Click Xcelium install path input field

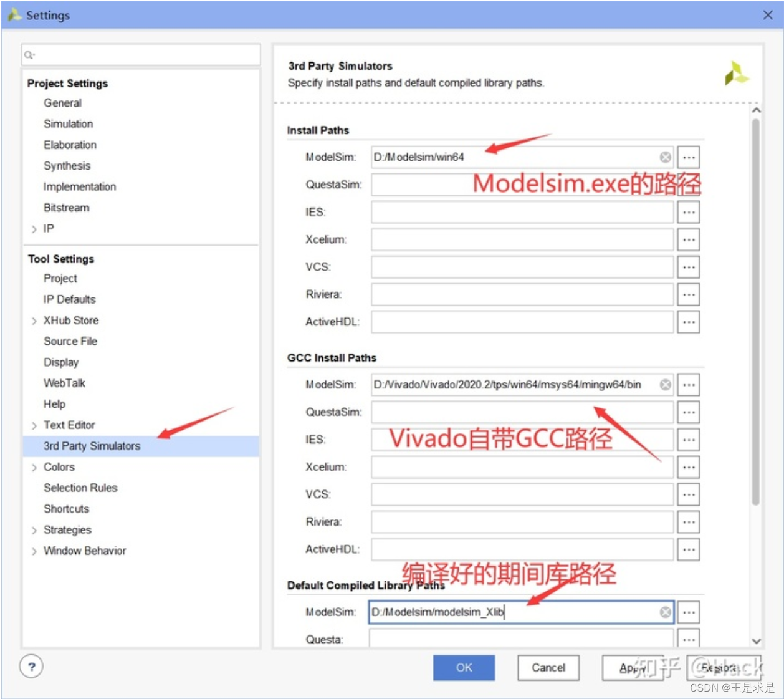click(522, 239)
